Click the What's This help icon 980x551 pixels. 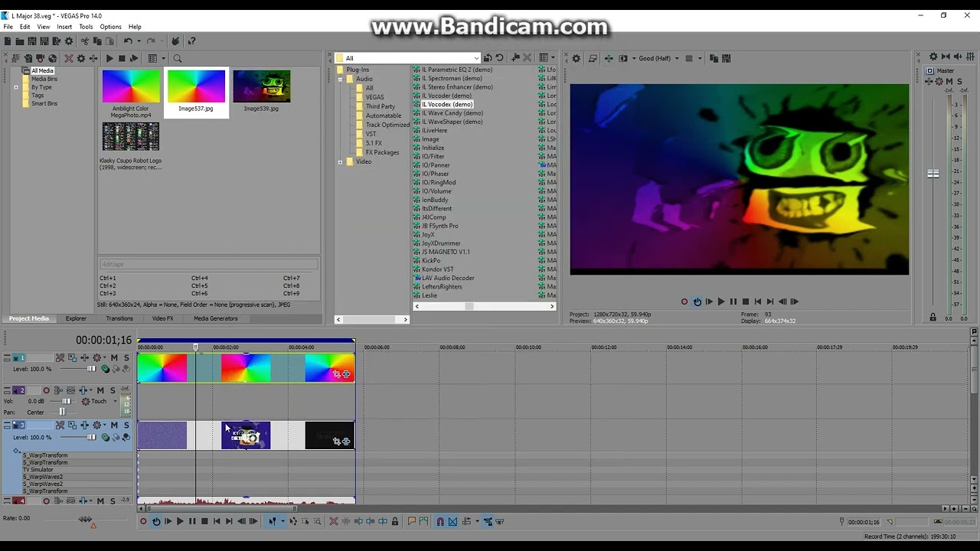tap(191, 41)
